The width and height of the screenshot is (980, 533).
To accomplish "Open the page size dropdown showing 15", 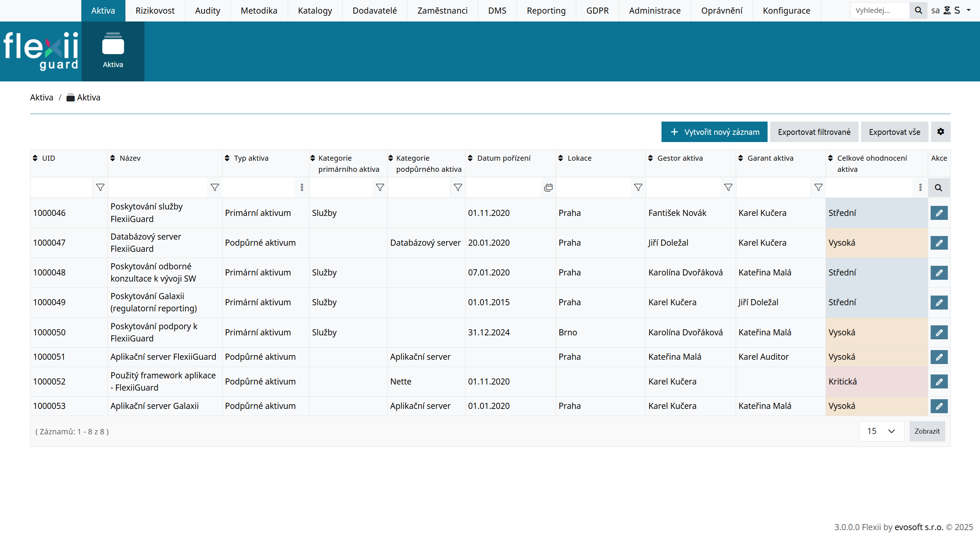I will pos(881,431).
